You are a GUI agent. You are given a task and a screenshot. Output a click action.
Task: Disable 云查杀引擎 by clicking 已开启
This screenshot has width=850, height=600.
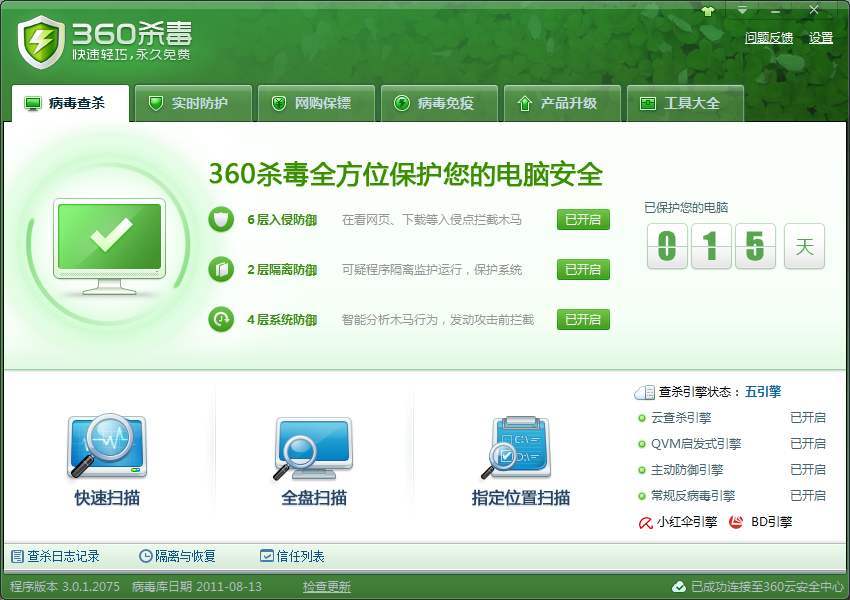pos(807,419)
